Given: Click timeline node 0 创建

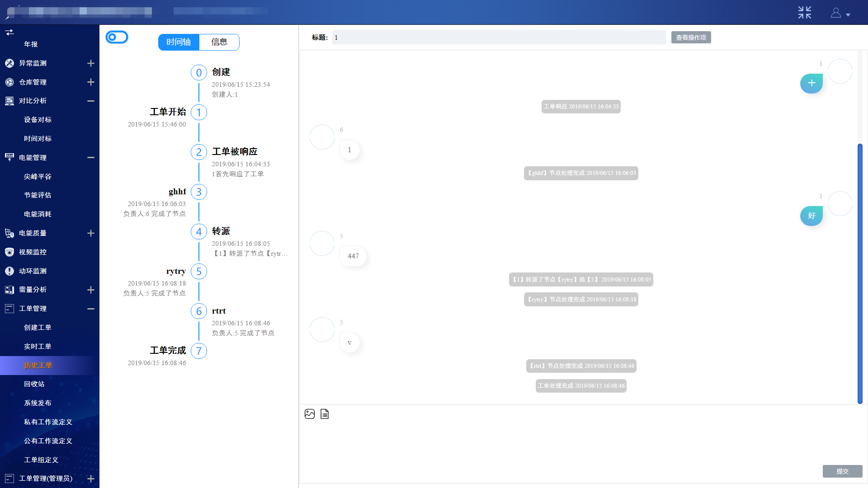Looking at the screenshot, I should pos(199,73).
